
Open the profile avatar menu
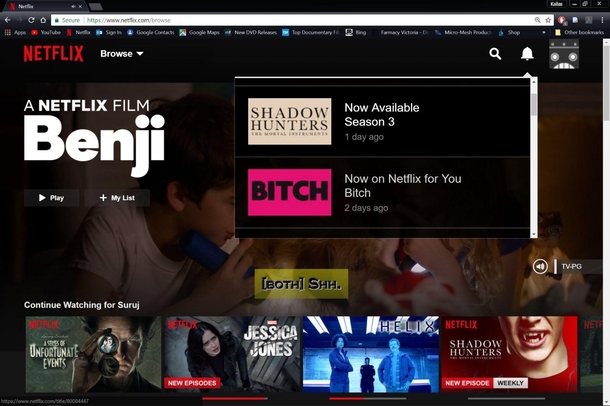pos(564,54)
